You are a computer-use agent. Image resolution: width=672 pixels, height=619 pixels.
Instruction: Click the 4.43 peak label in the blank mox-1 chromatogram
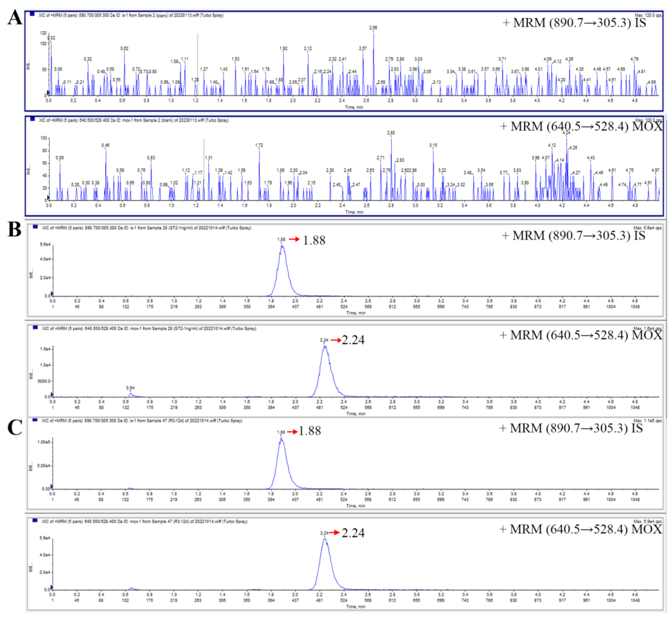pyautogui.click(x=591, y=158)
